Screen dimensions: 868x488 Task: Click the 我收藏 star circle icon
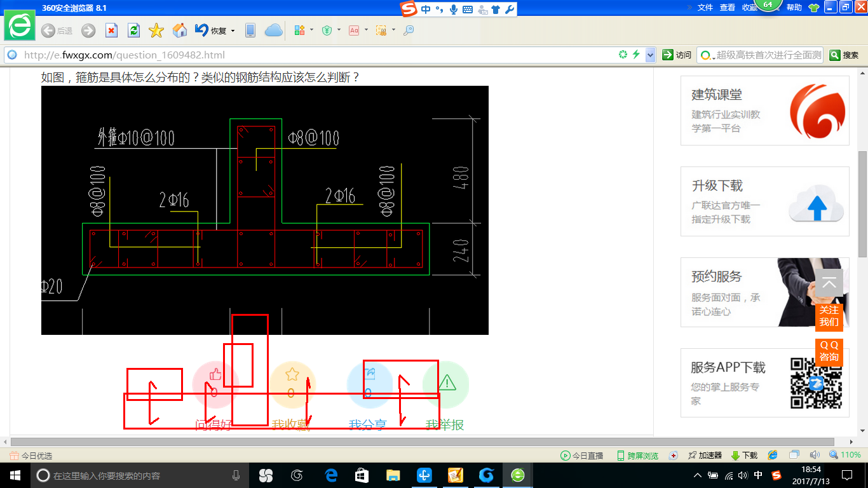coord(292,383)
